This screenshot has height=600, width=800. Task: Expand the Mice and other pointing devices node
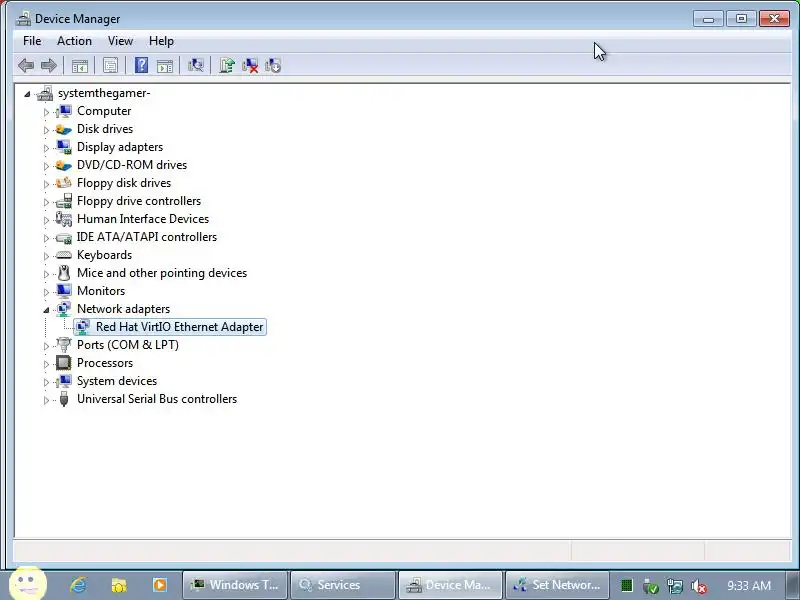click(46, 274)
